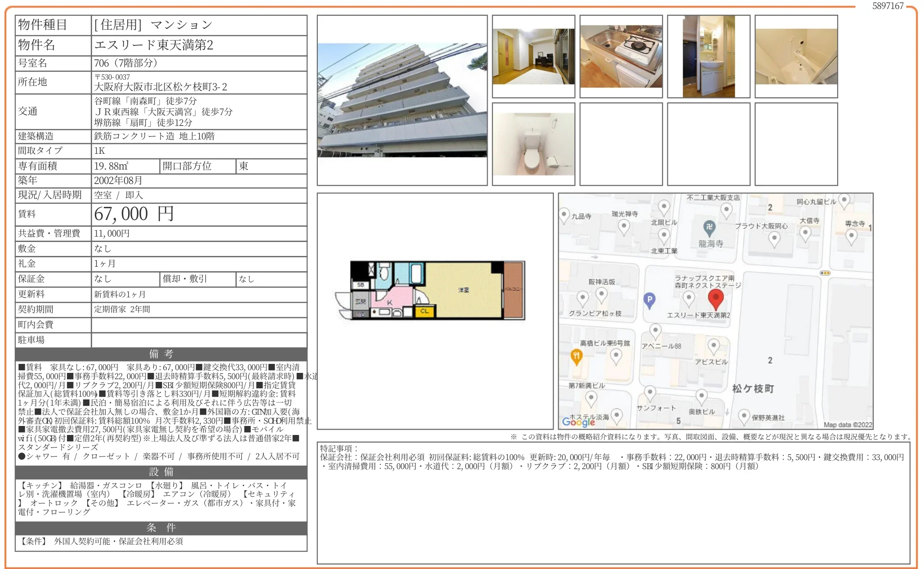924x569 pixels.
Task: Click the 龍海寺 temple icon on map
Action: pyautogui.click(x=709, y=227)
